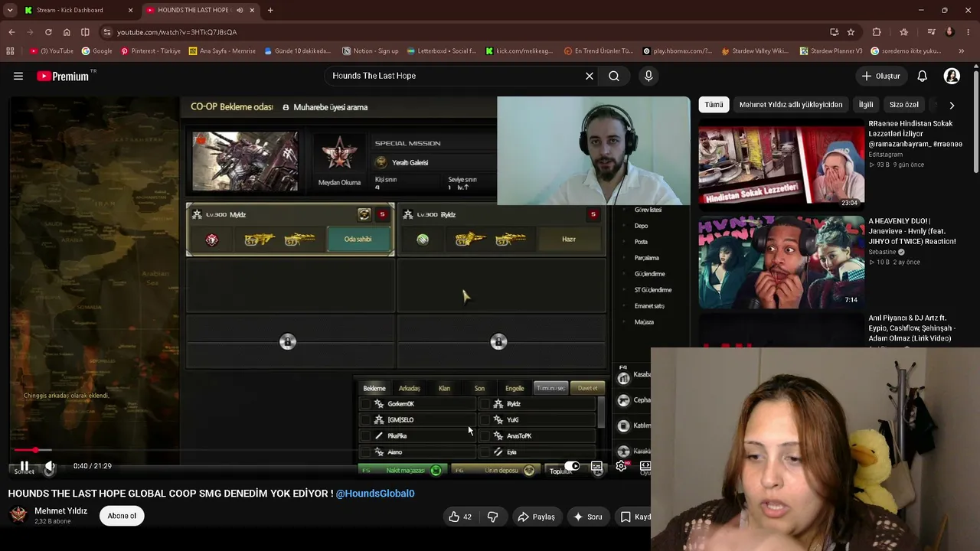Open the Notion - Sign up bookmark
980x551 pixels.
coord(371,51)
